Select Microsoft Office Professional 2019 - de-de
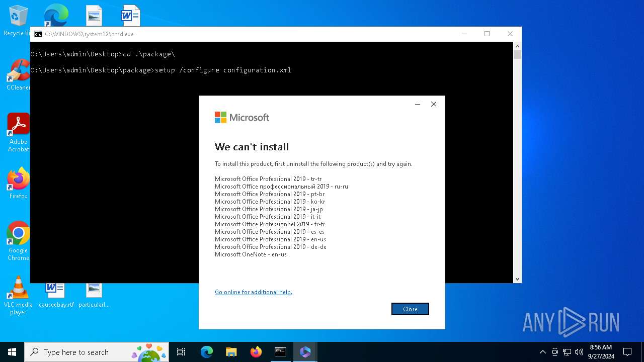Viewport: 644px width, 362px height. 271,247
